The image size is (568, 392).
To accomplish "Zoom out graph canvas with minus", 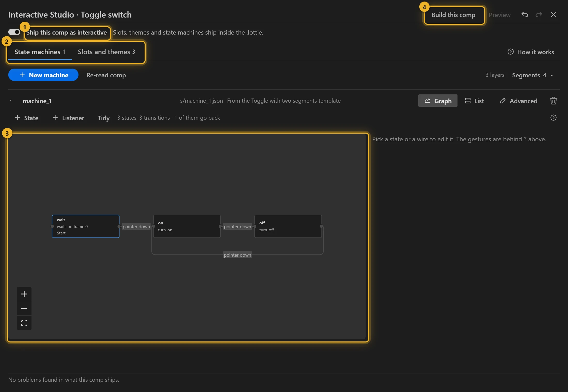I will coord(24,308).
